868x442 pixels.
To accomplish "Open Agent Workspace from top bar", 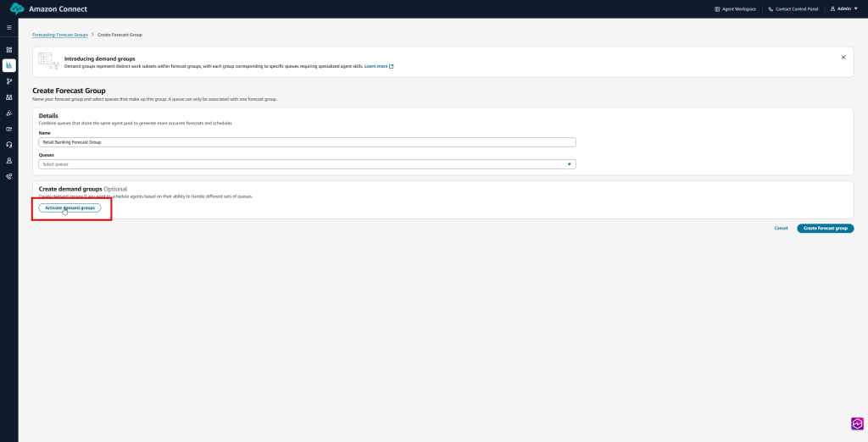I will tap(736, 8).
